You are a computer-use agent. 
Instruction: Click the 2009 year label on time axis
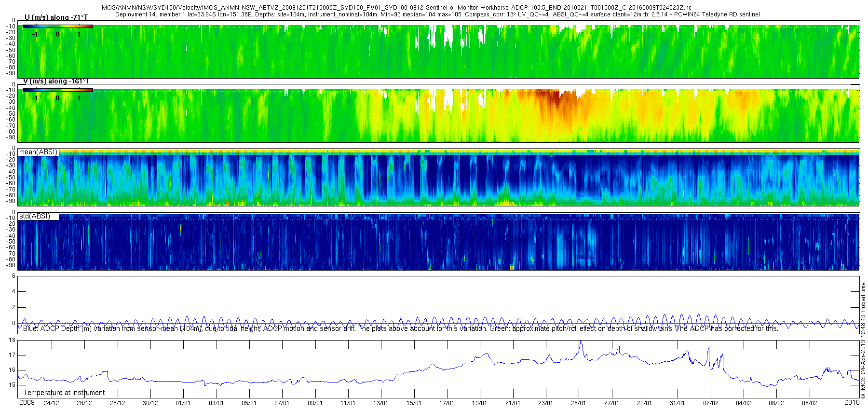click(x=27, y=402)
